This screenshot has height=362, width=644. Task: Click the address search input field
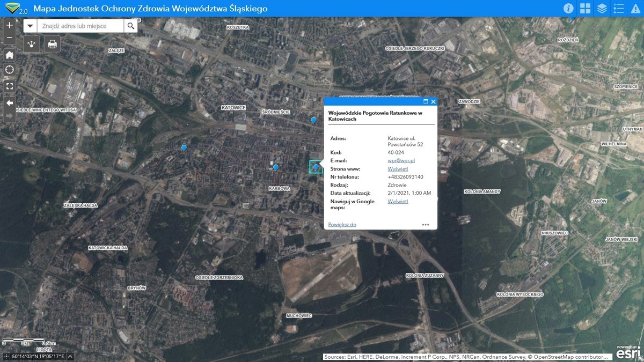coord(80,26)
